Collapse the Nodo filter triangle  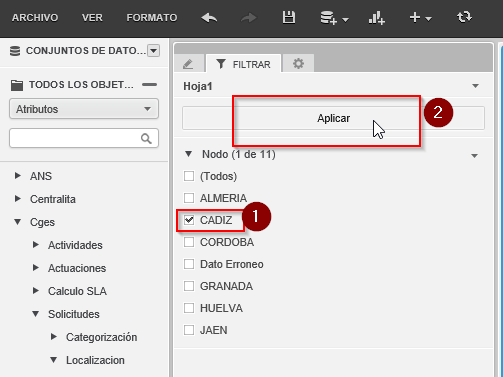(189, 154)
